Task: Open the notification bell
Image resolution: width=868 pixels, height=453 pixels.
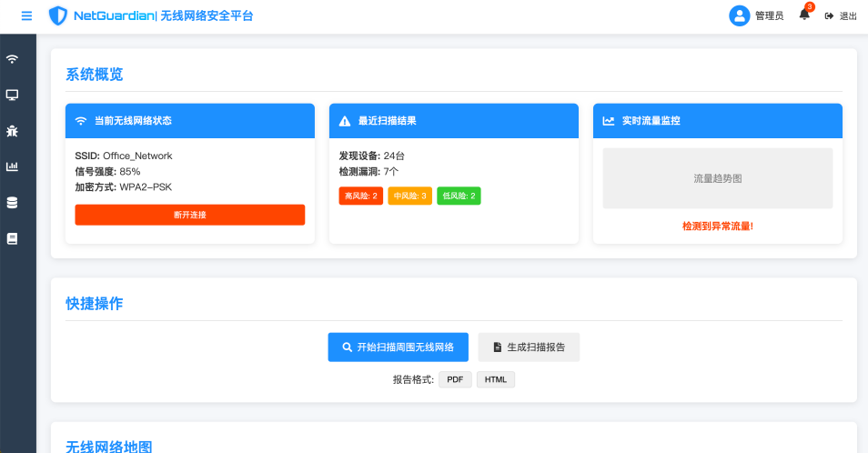Action: pos(804,15)
